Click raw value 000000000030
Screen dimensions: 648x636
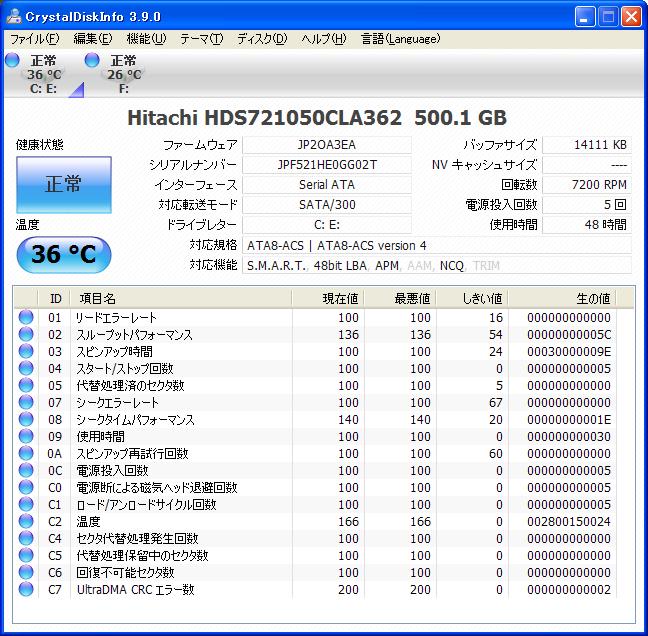[569, 436]
